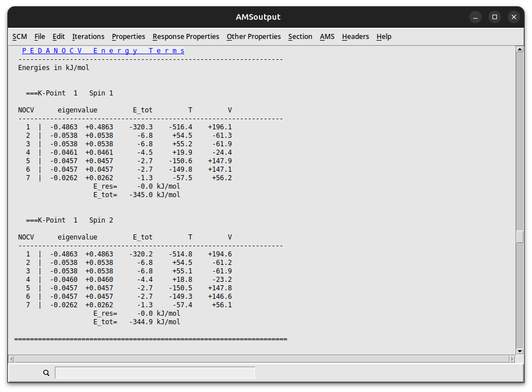This screenshot has height=392, width=532.
Task: Open the Other Properties menu
Action: tap(253, 36)
